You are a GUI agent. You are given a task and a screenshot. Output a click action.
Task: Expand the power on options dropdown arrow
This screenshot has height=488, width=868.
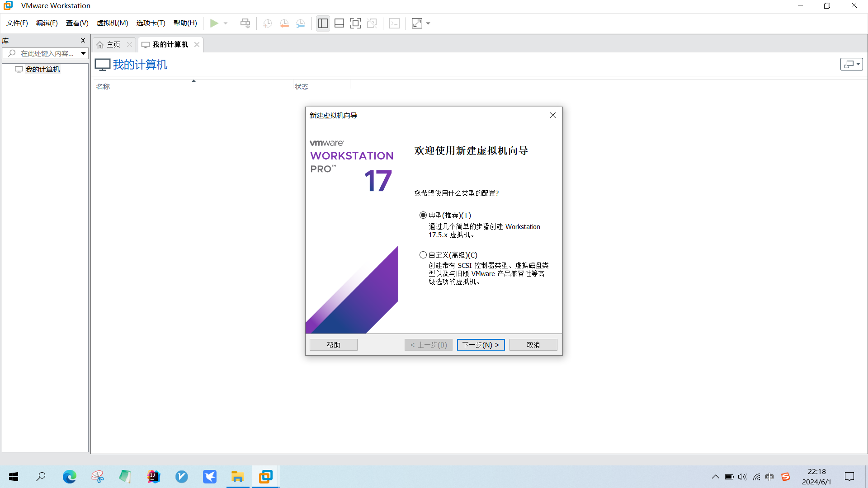click(226, 23)
